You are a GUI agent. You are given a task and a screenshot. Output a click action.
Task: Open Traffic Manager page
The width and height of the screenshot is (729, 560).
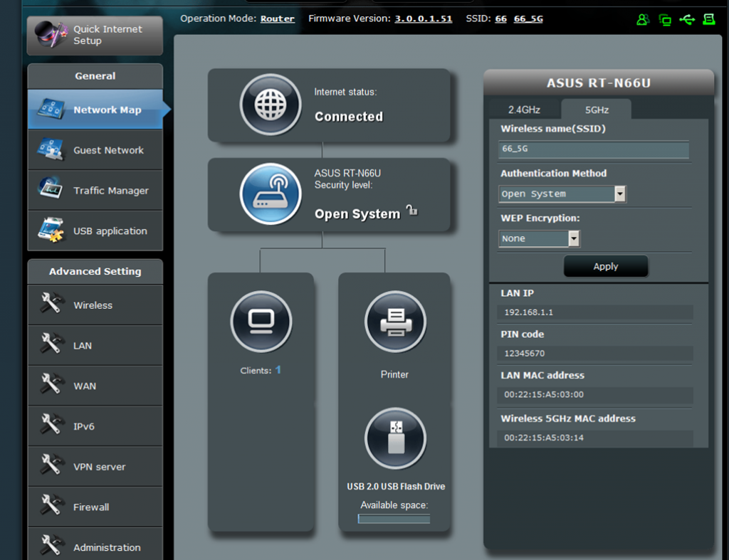point(95,190)
